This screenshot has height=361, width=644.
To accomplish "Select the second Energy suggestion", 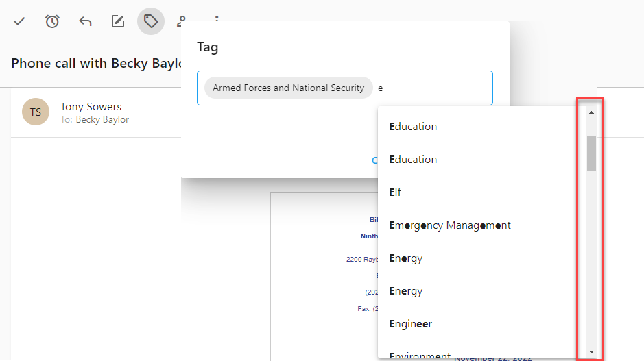I will 405,291.
